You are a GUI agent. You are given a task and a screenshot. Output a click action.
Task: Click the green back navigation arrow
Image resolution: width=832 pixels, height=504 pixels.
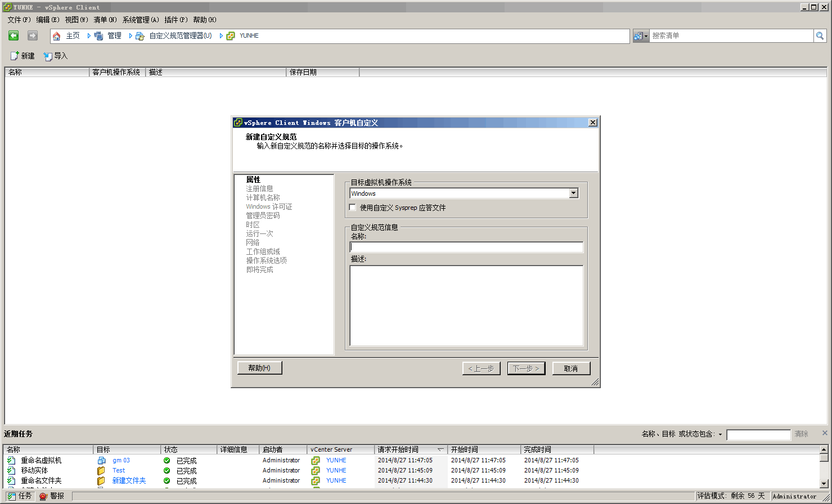tap(14, 35)
